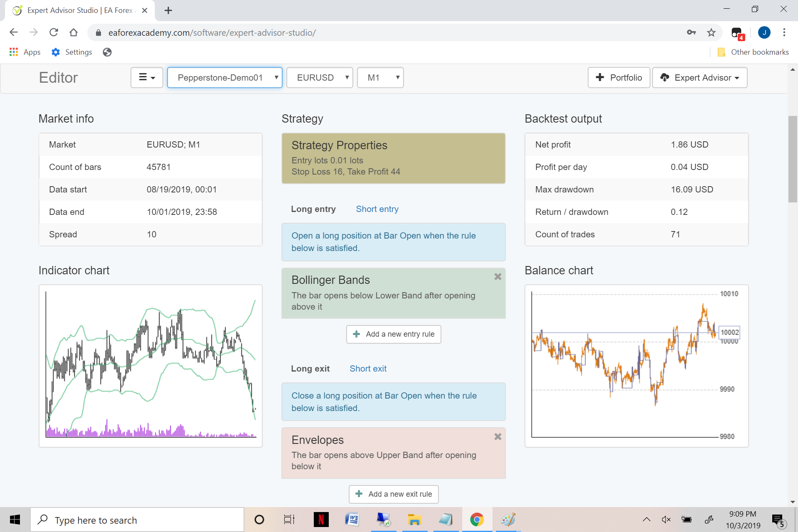Switch to the Short entry tab
Image resolution: width=798 pixels, height=532 pixels.
(x=377, y=209)
